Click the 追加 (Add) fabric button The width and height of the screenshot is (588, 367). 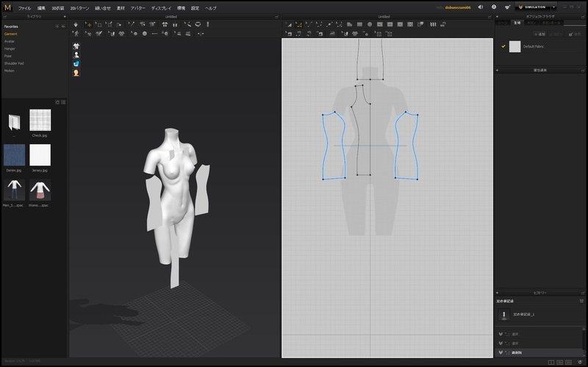(541, 34)
